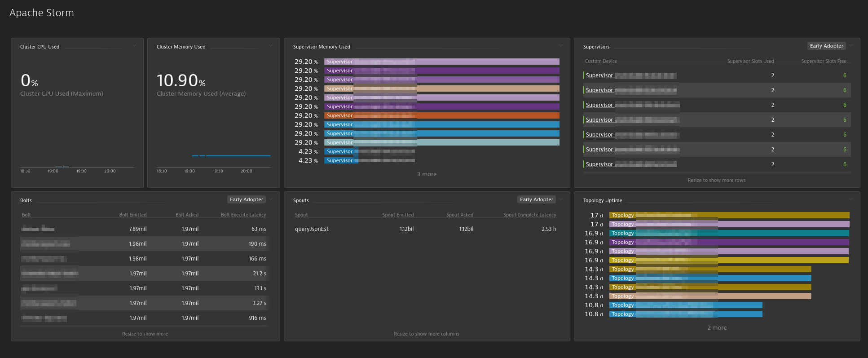Click the 2.53 h spout latency value
868x358 pixels.
(x=549, y=229)
